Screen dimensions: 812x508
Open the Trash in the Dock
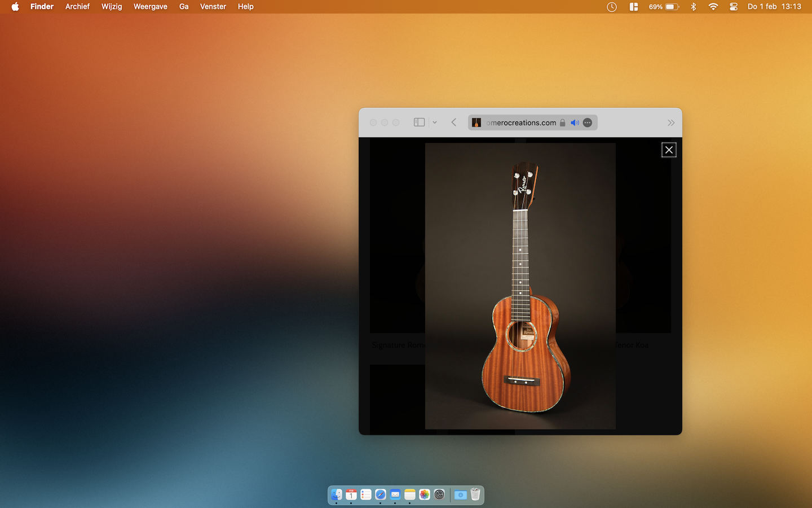[x=475, y=494]
